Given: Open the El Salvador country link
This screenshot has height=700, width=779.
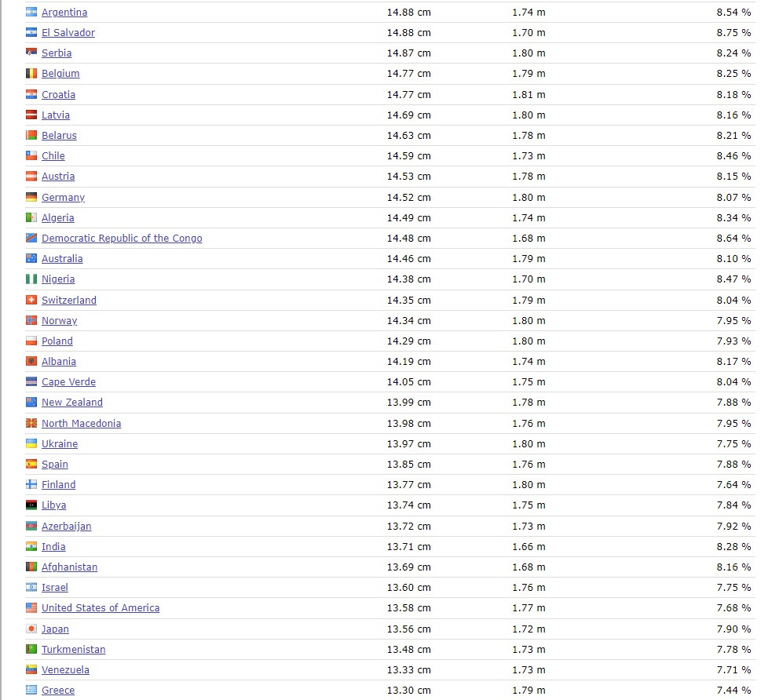Looking at the screenshot, I should pos(68,33).
